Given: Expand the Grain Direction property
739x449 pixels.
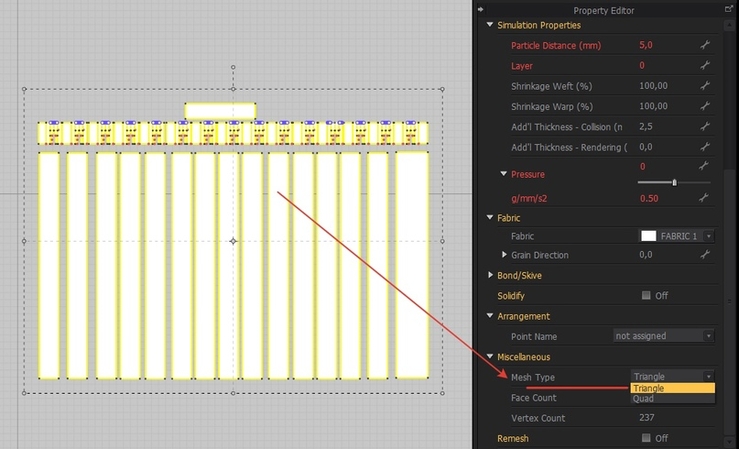Looking at the screenshot, I should click(x=504, y=254).
